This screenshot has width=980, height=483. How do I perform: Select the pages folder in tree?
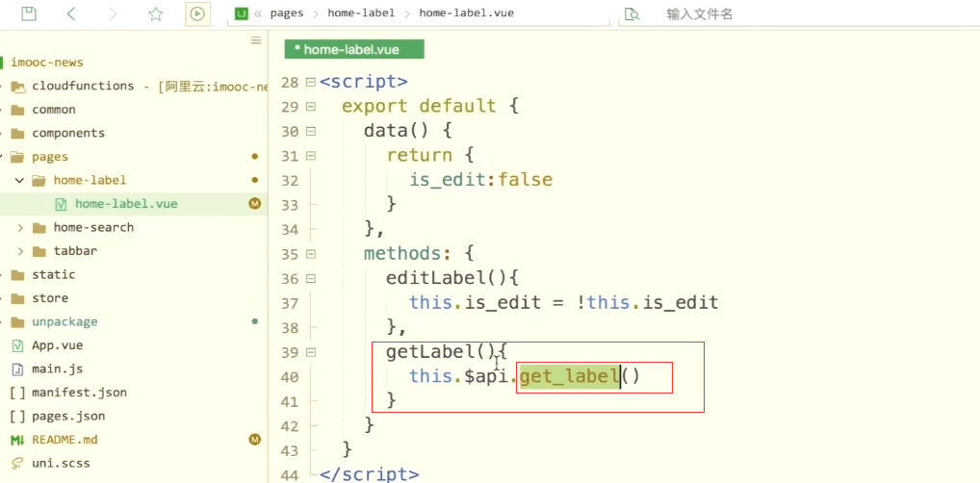[50, 157]
